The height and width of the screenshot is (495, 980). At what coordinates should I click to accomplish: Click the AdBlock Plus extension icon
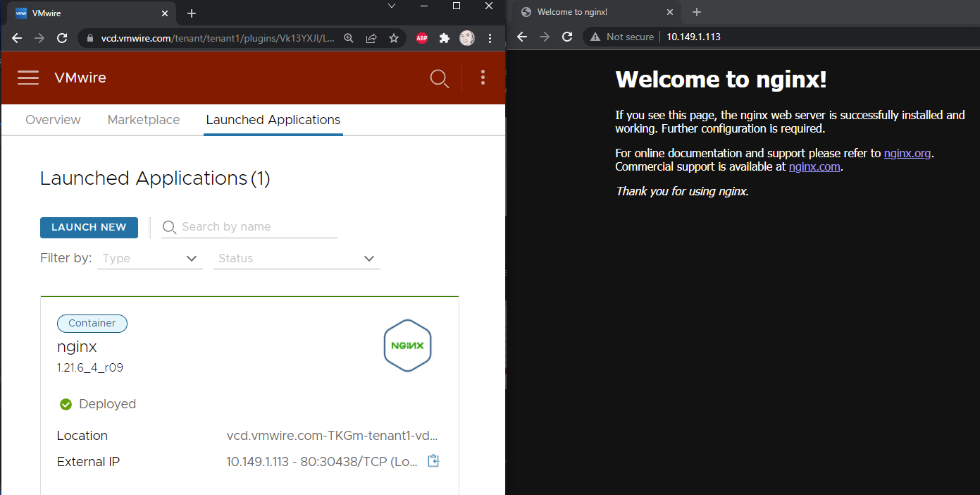(x=421, y=38)
